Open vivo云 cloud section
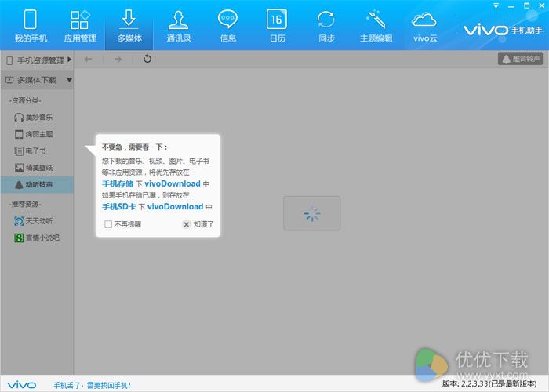 425,27
